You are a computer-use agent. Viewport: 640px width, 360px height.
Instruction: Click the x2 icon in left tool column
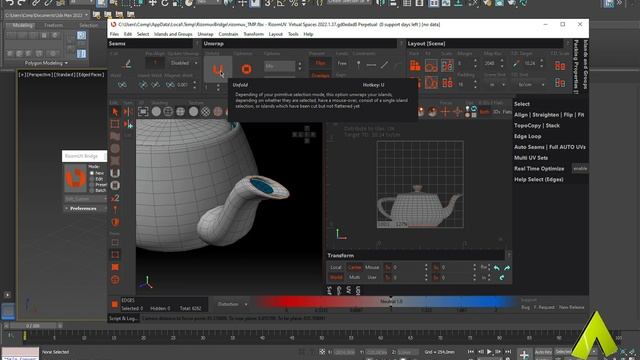pos(115,198)
